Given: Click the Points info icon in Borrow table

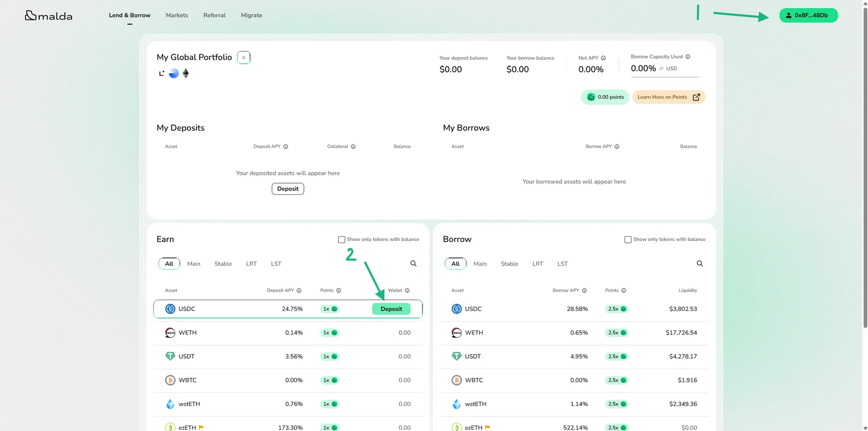Looking at the screenshot, I should coord(624,290).
